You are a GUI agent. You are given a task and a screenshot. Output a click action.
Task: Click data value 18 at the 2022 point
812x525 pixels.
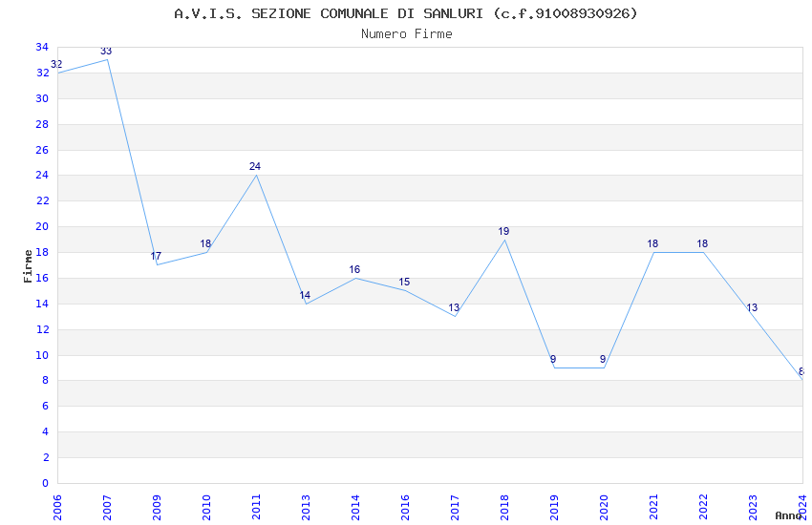[702, 243]
